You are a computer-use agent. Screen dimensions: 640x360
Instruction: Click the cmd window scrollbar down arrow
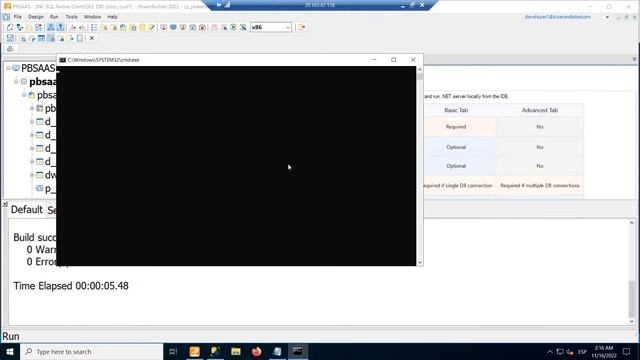(420, 262)
